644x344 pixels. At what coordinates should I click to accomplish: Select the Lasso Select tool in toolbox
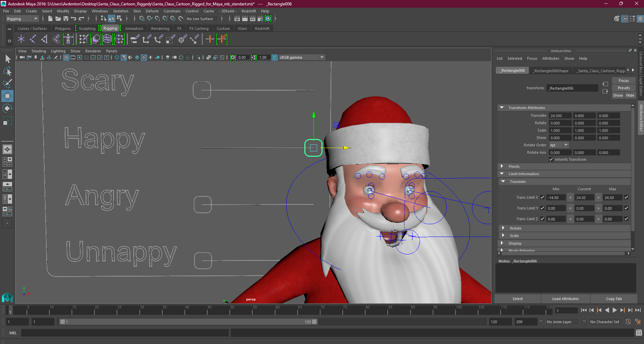[7, 71]
